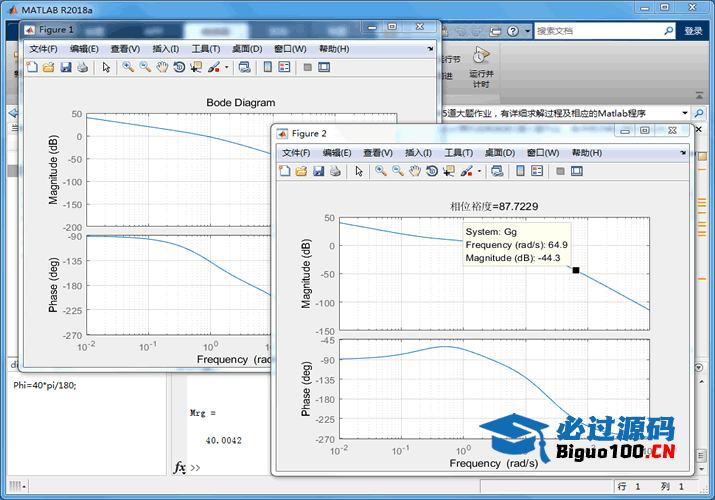Viewport: 715px width, 500px height.
Task: Click New Figure icon in Figure 2 toolbar
Action: pos(285,171)
